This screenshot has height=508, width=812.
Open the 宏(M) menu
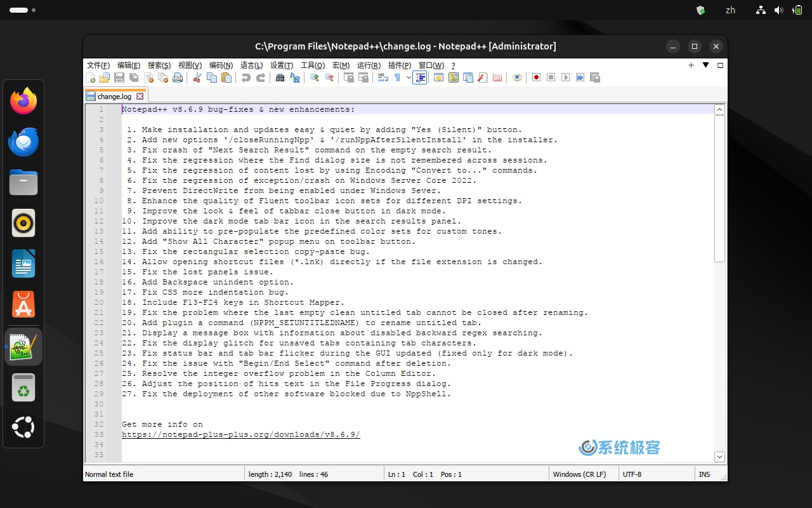[x=341, y=65]
